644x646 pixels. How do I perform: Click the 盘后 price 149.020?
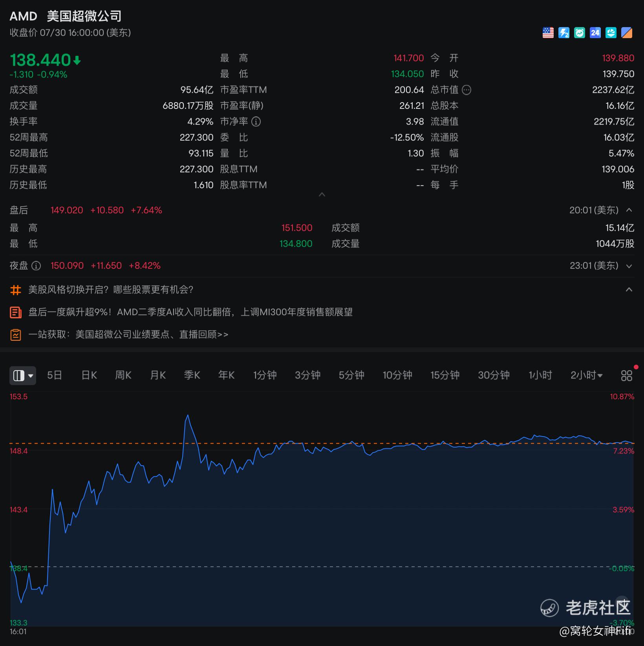67,210
